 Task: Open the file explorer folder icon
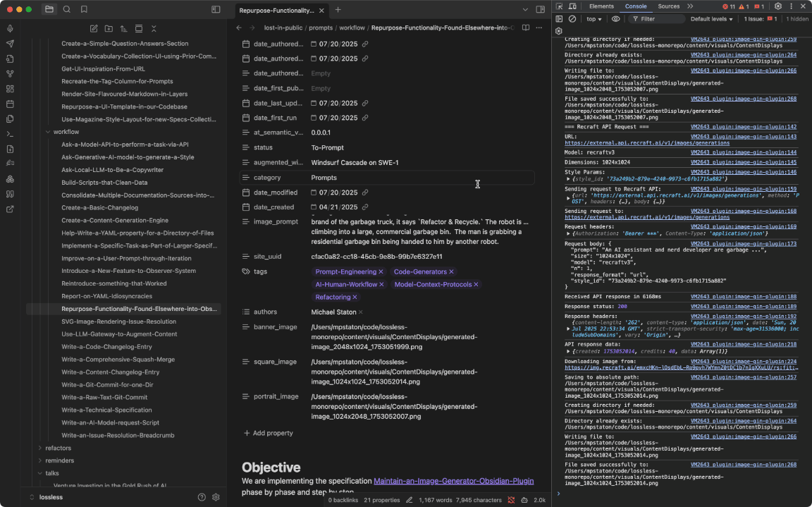click(x=49, y=9)
